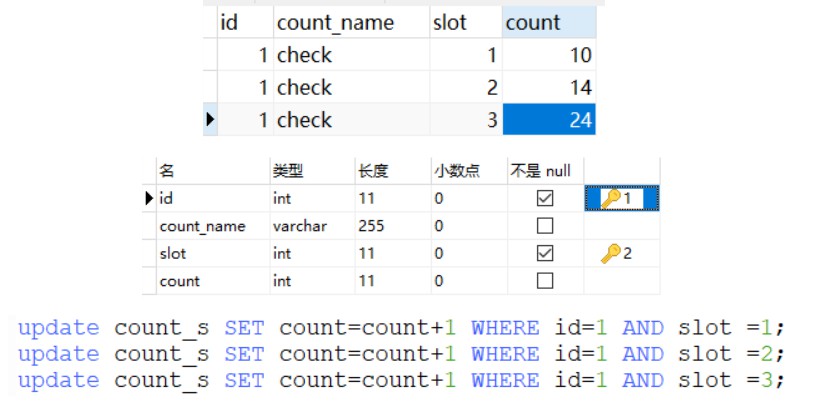Click the 255 length cell
Screen dimensions: 829x401
[x=393, y=226]
